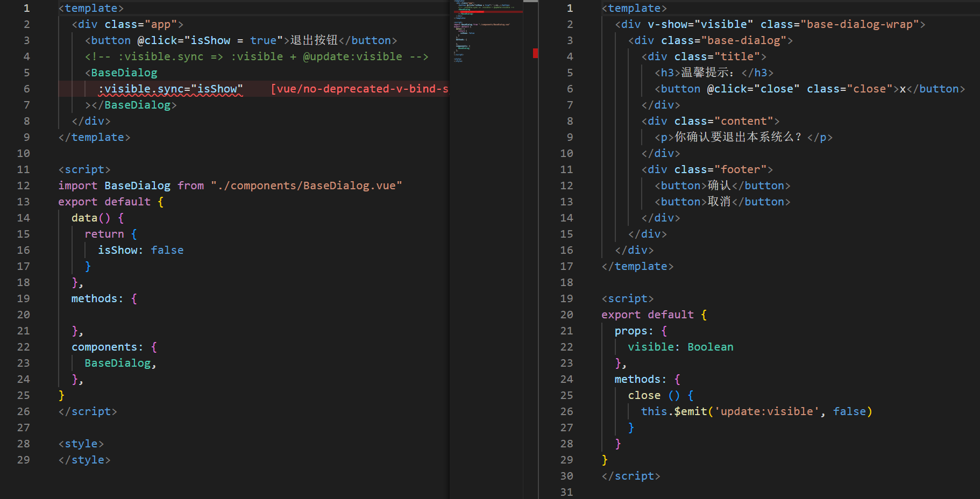Click the data() { line in left editor
This screenshot has height=499, width=980.
[98, 218]
